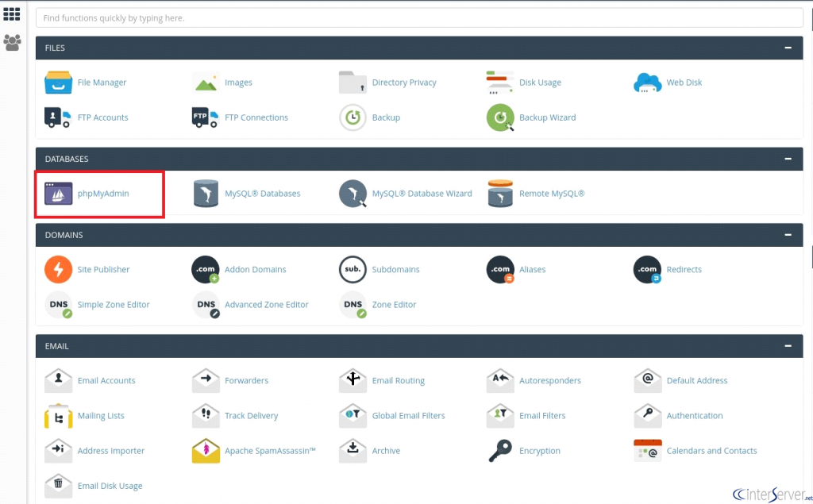
Task: Open the Directory Privacy folder icon
Action: pos(353,83)
